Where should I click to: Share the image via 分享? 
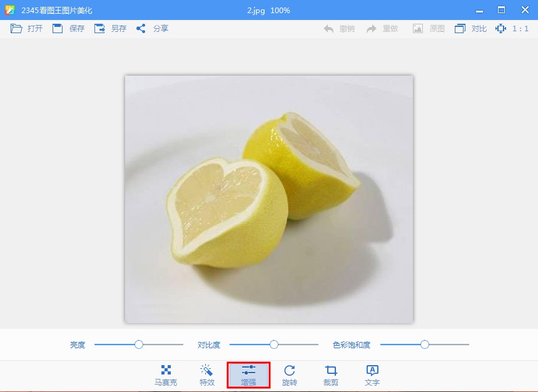click(x=141, y=29)
